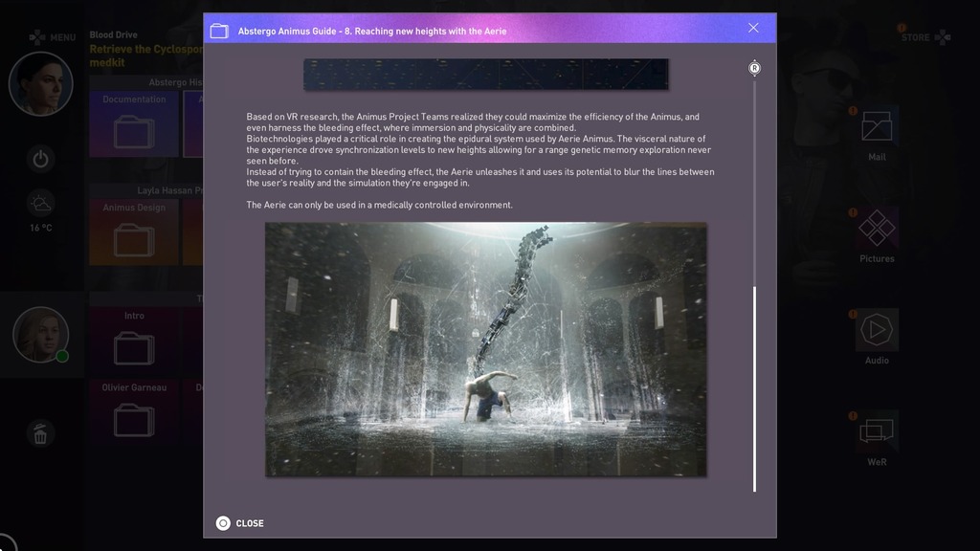Open the STORE option at top right
The width and height of the screenshot is (980, 551).
pos(924,37)
